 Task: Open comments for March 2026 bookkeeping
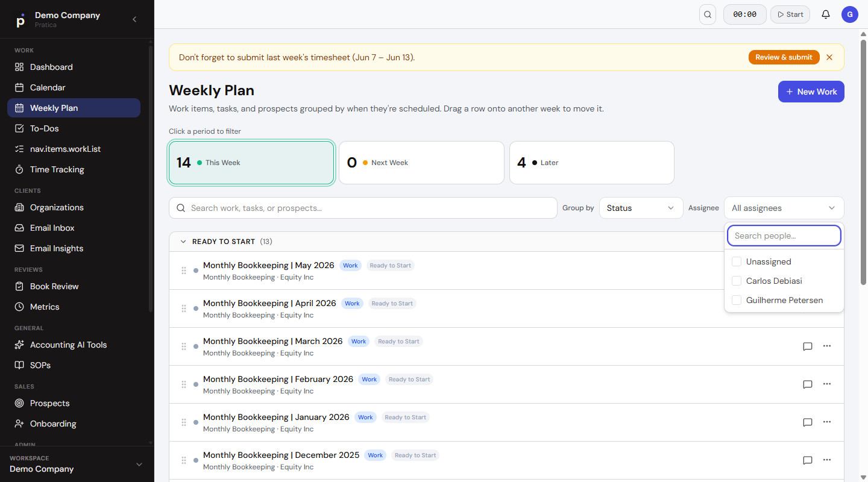click(808, 346)
